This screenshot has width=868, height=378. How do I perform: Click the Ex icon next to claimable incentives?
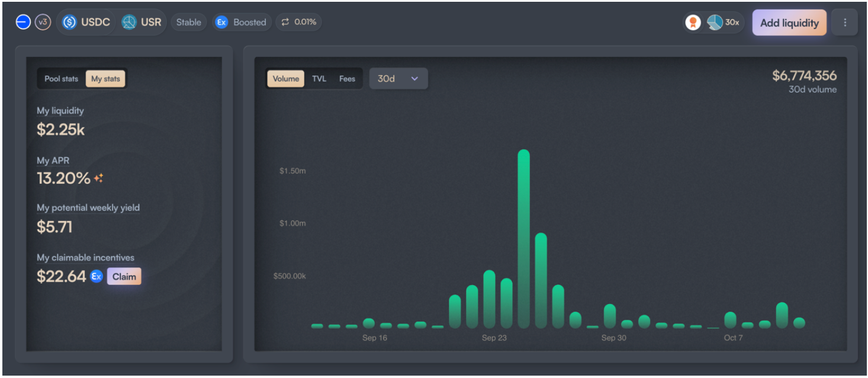coord(97,276)
